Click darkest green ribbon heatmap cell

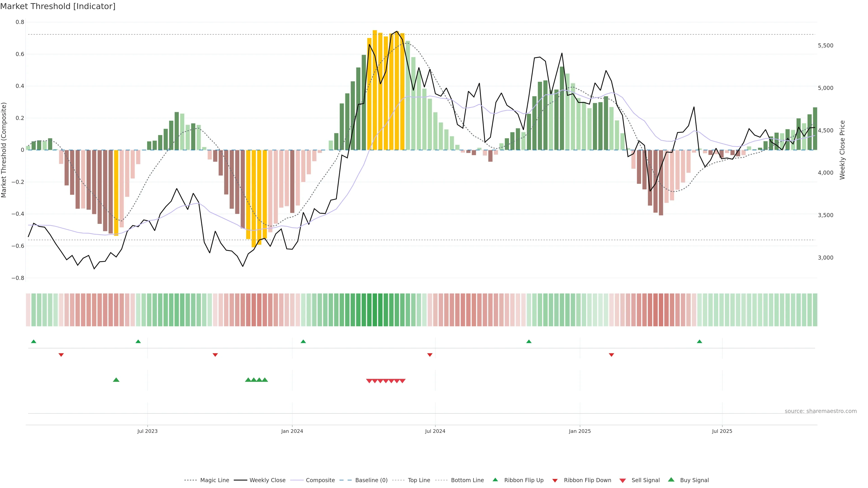click(x=375, y=310)
